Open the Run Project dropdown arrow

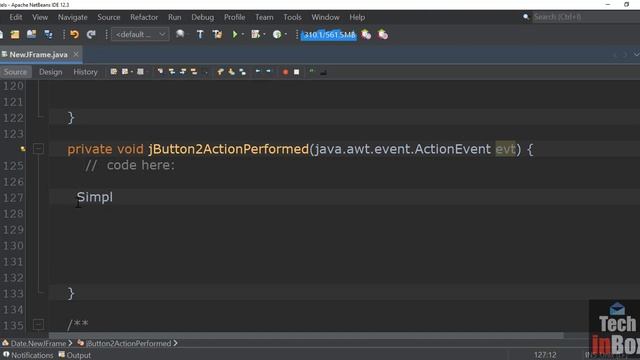pyautogui.click(x=243, y=35)
